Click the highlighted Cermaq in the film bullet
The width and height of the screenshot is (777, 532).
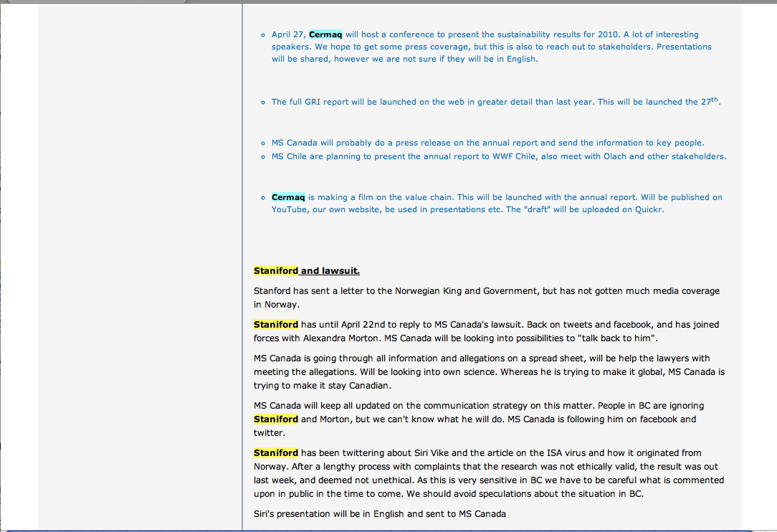[288, 197]
